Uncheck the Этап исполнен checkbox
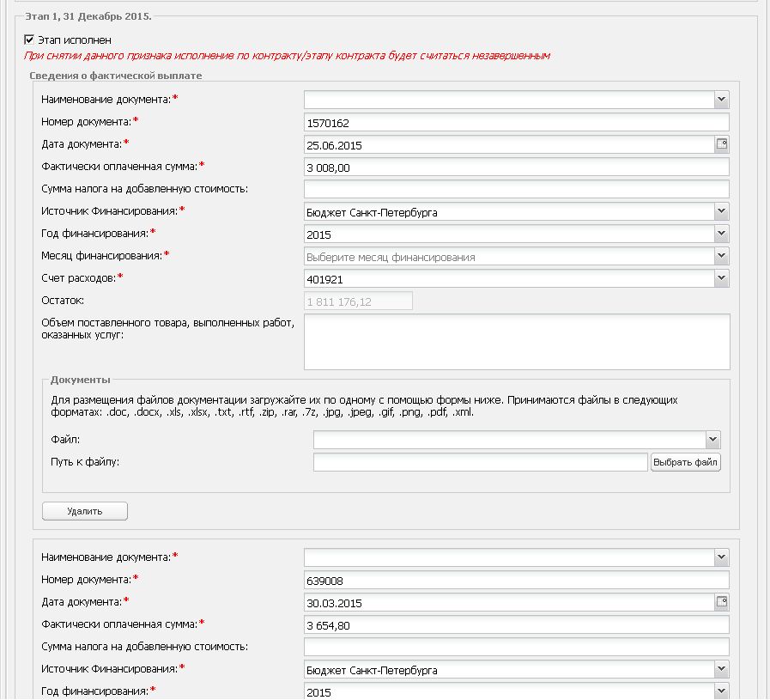Image resolution: width=770 pixels, height=700 pixels. [29, 40]
